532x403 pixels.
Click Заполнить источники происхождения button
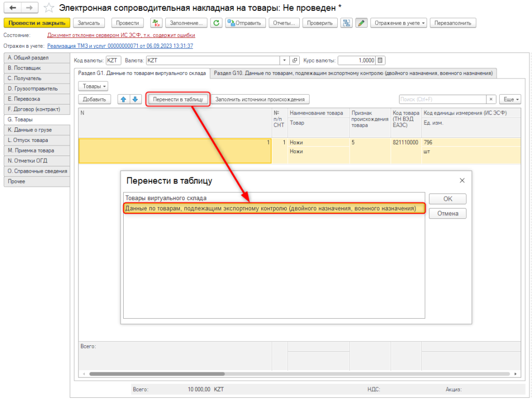(260, 99)
